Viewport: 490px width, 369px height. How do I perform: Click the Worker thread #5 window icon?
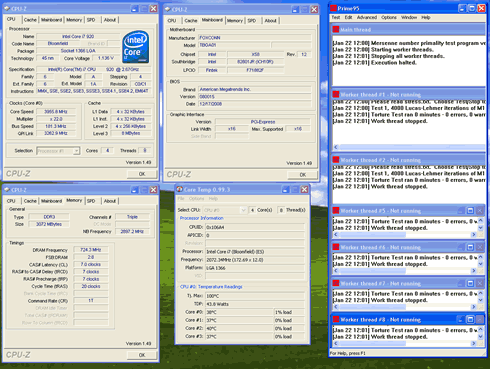336,211
